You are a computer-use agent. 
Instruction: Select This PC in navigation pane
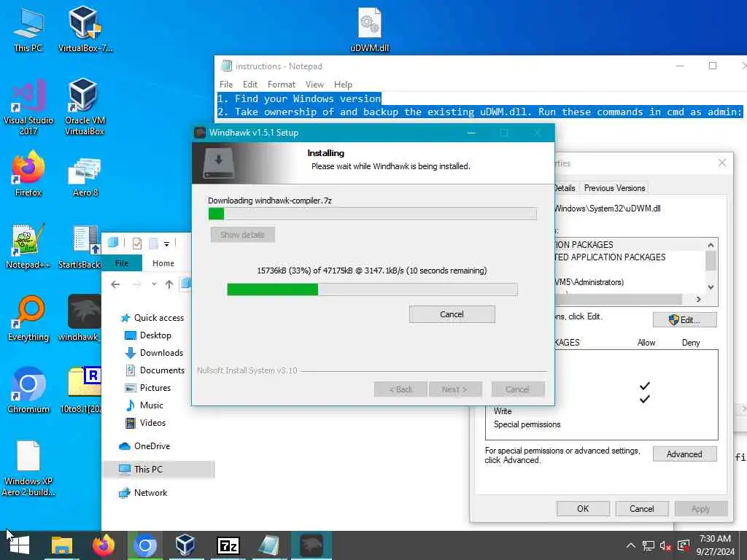tap(159, 469)
